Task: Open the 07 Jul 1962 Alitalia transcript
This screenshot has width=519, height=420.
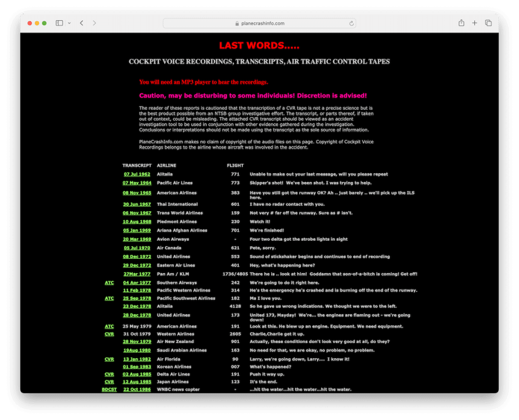Action: point(137,174)
